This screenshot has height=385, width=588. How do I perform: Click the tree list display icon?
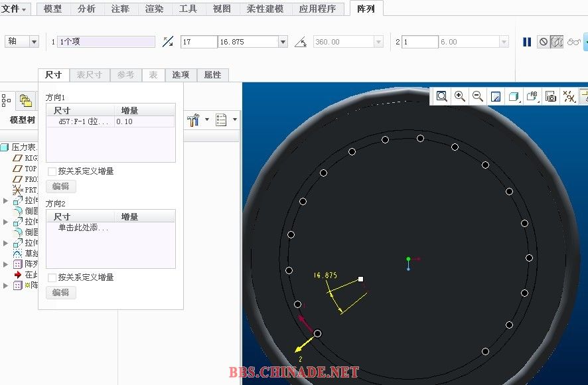[221, 120]
